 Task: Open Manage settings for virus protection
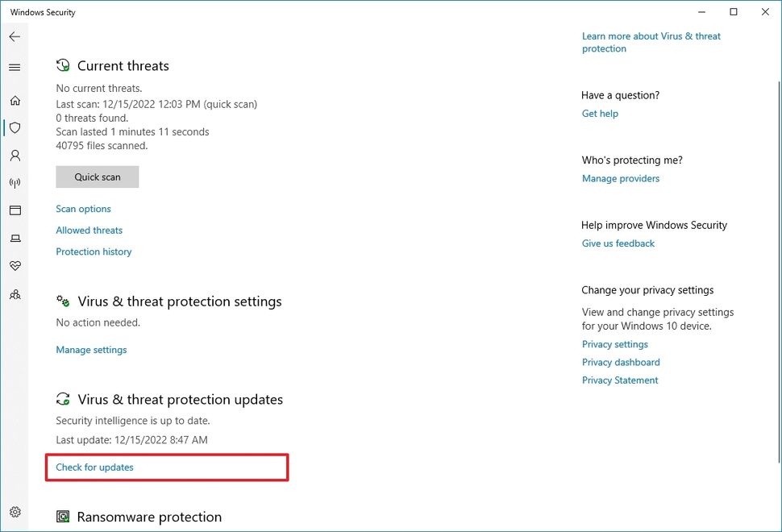tap(90, 349)
